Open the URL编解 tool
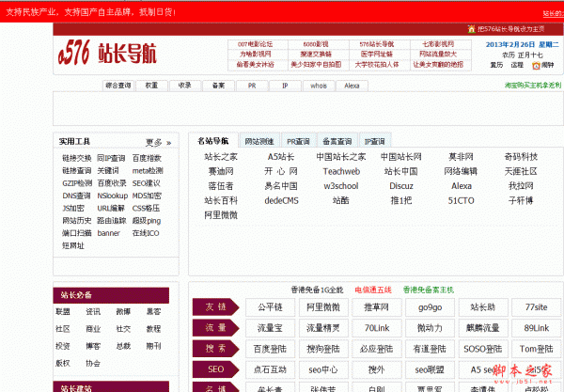This screenshot has height=392, width=564. pyautogui.click(x=111, y=209)
